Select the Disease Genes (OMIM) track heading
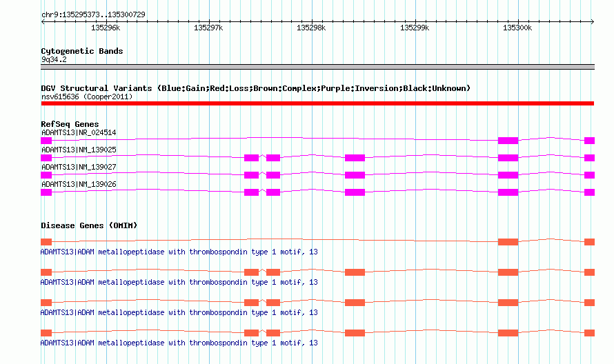The height and width of the screenshot is (364, 614). pos(89,225)
